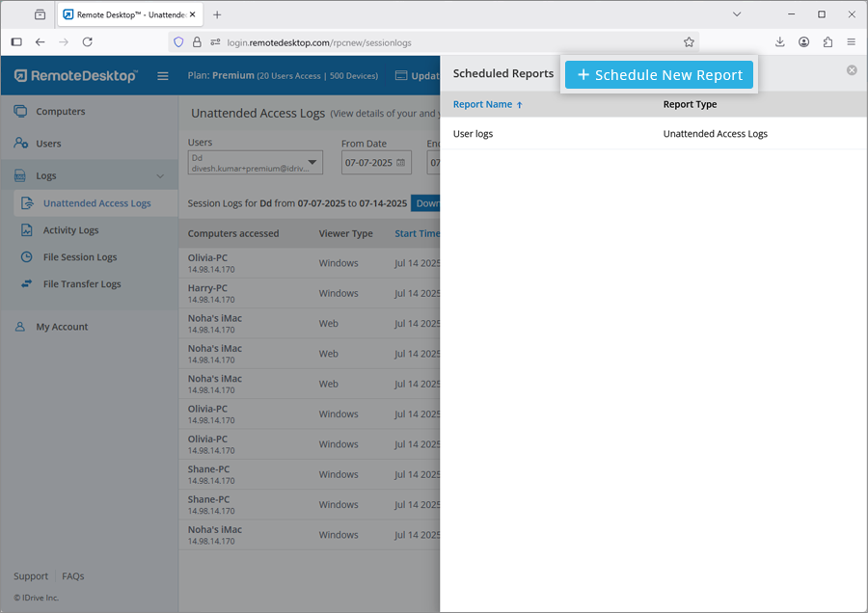Open File Session Logs page
868x613 pixels.
point(79,257)
